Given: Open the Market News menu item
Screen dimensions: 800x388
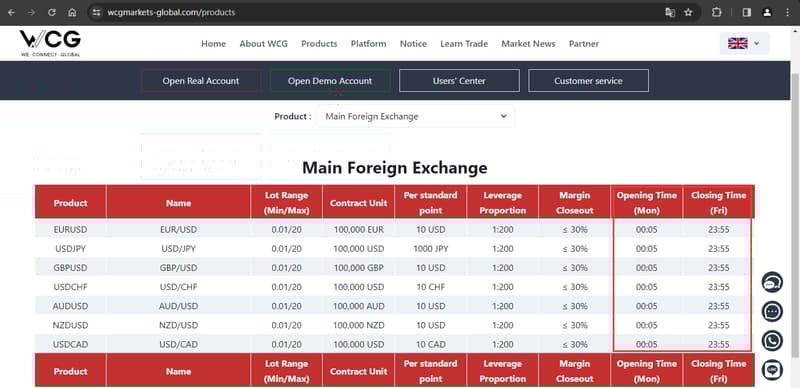Looking at the screenshot, I should tap(528, 44).
